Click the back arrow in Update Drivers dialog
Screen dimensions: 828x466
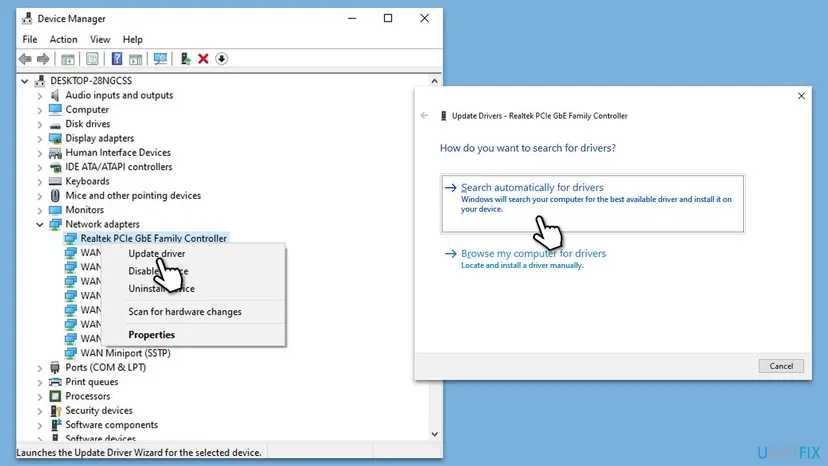click(424, 116)
